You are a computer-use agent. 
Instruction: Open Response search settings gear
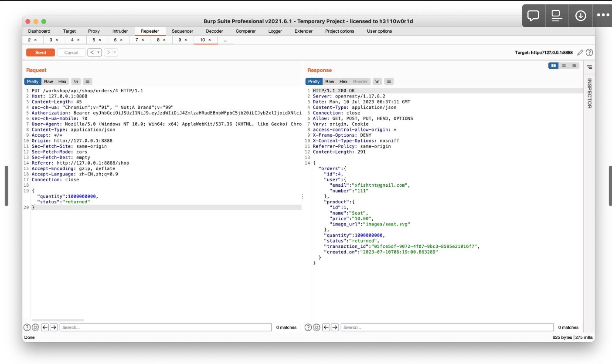point(316,327)
